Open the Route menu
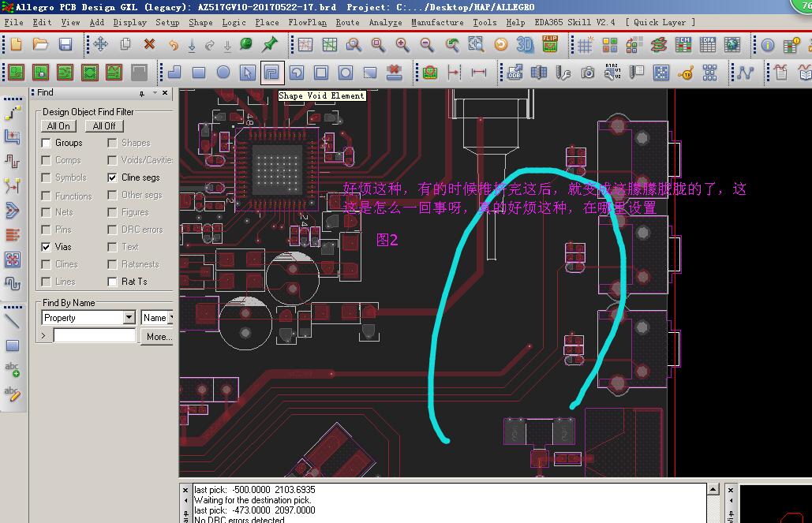The height and width of the screenshot is (523, 812). pyautogui.click(x=347, y=23)
